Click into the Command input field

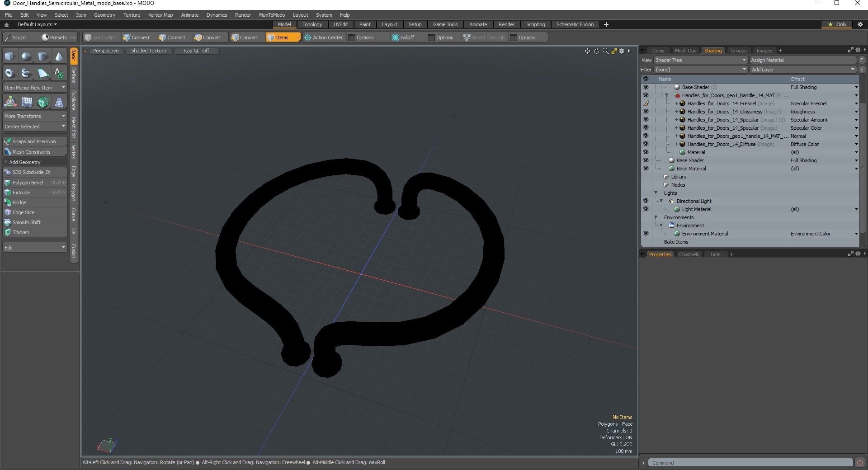click(750, 463)
